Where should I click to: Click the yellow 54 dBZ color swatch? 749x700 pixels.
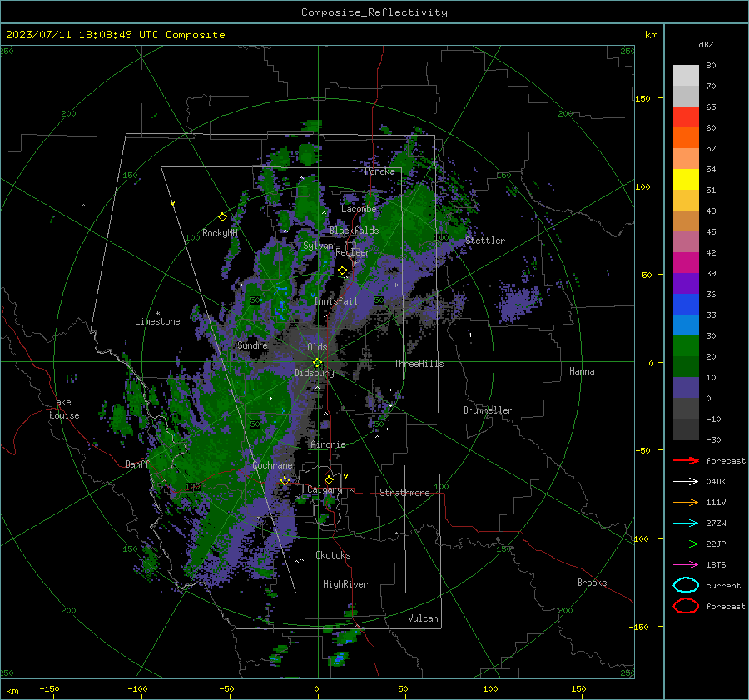click(x=686, y=179)
